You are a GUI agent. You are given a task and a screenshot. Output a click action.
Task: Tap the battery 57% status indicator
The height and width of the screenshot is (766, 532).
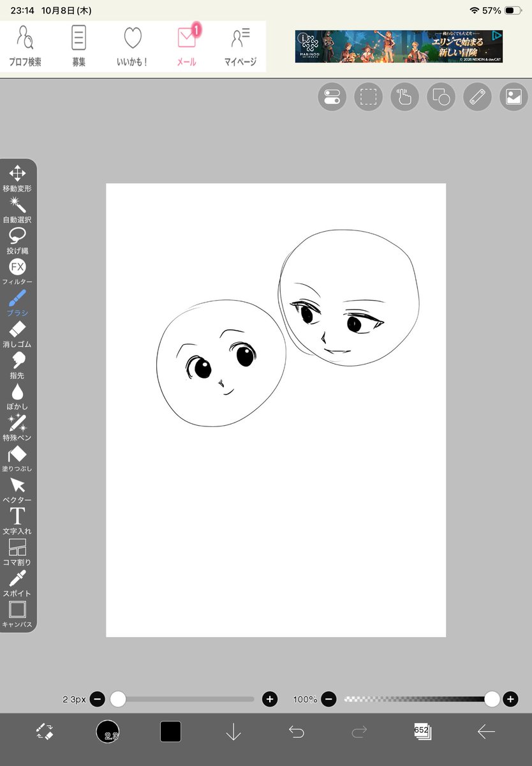502,11
